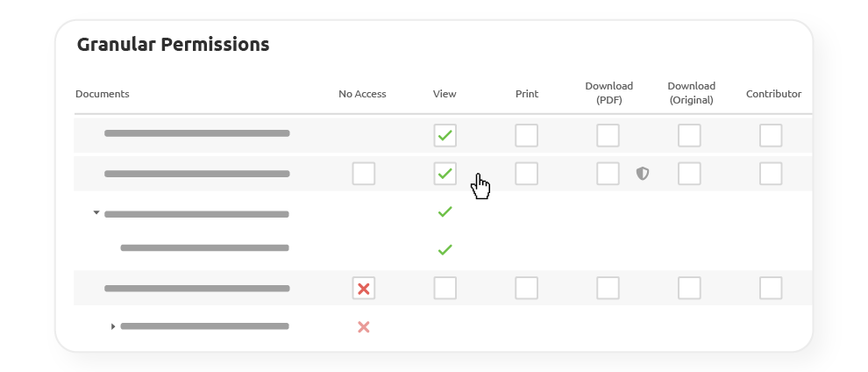
Task: Click the shield icon beside Download (PDF)
Action: [643, 174]
